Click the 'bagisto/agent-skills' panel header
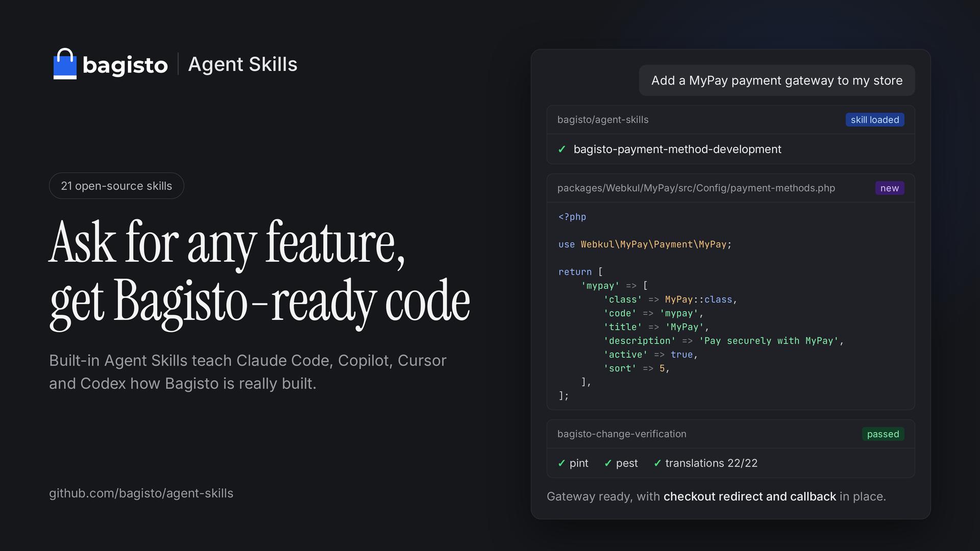The width and height of the screenshot is (980, 551). [x=730, y=120]
